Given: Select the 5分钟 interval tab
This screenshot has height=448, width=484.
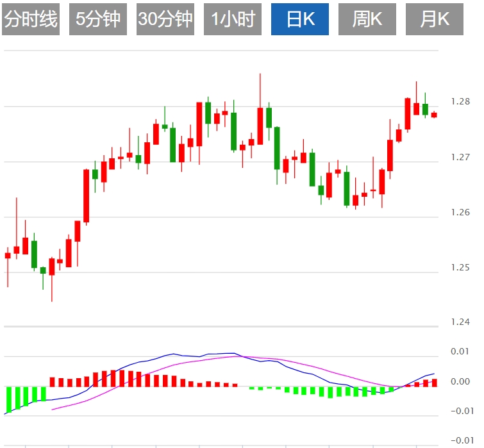Looking at the screenshot, I should pos(98,19).
